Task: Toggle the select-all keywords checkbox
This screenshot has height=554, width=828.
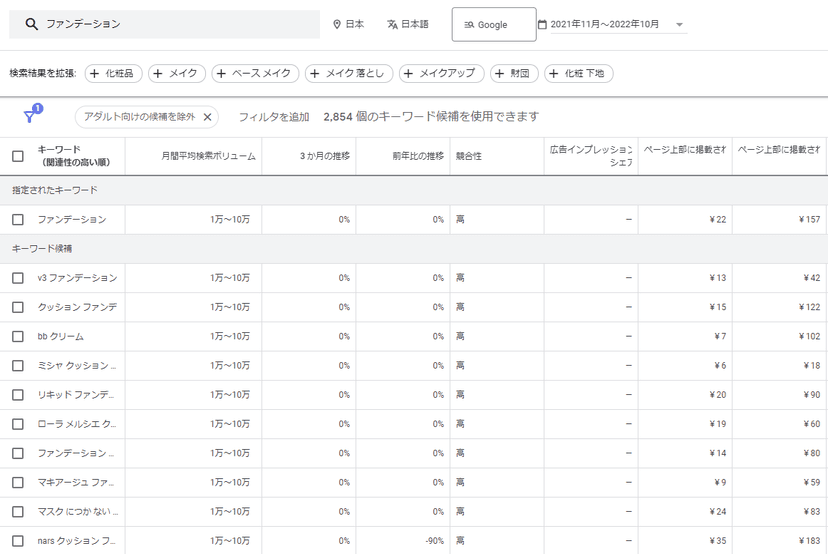Action: pyautogui.click(x=18, y=156)
